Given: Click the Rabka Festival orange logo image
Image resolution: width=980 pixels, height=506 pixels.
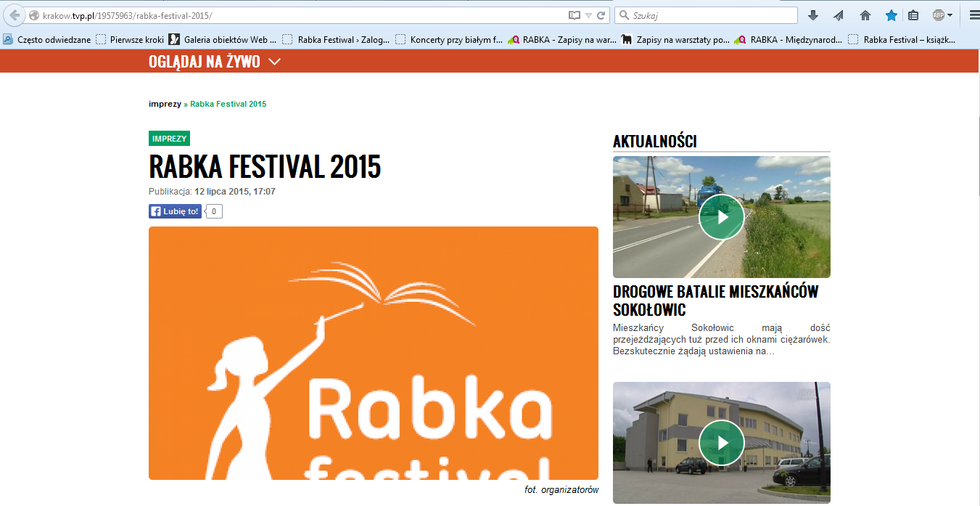Looking at the screenshot, I should [374, 353].
